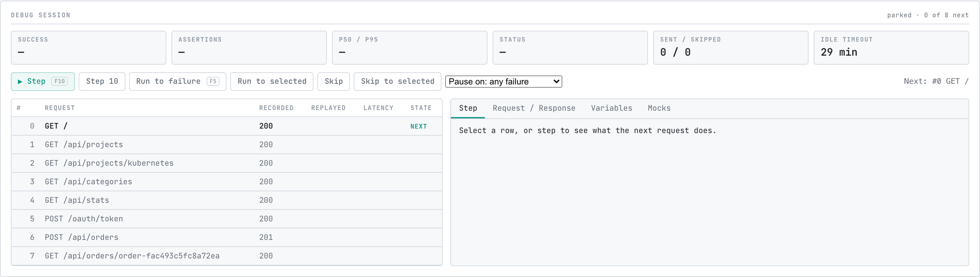
Task: Click the 201 recorded status cell
Action: pyautogui.click(x=266, y=237)
